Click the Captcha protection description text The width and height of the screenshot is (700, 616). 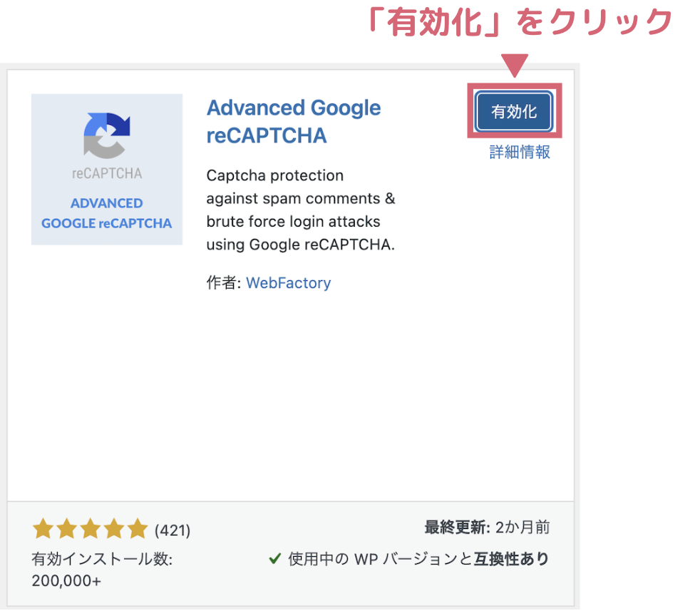tap(301, 210)
